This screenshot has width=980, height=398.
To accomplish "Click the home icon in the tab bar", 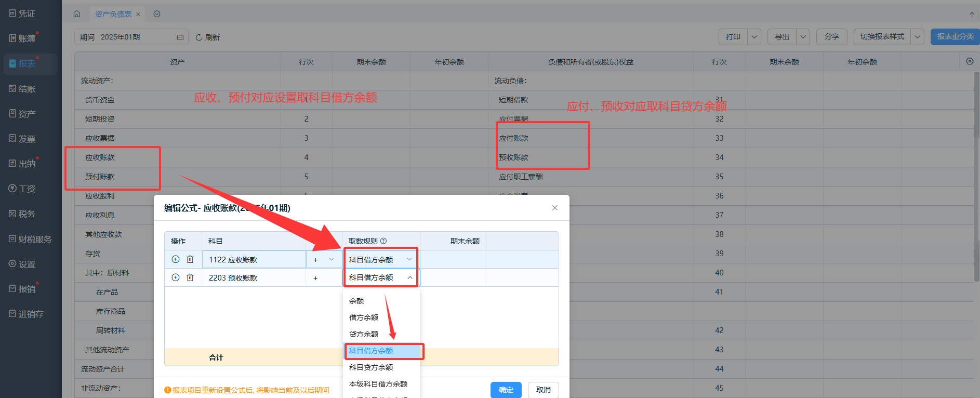I will (x=77, y=14).
